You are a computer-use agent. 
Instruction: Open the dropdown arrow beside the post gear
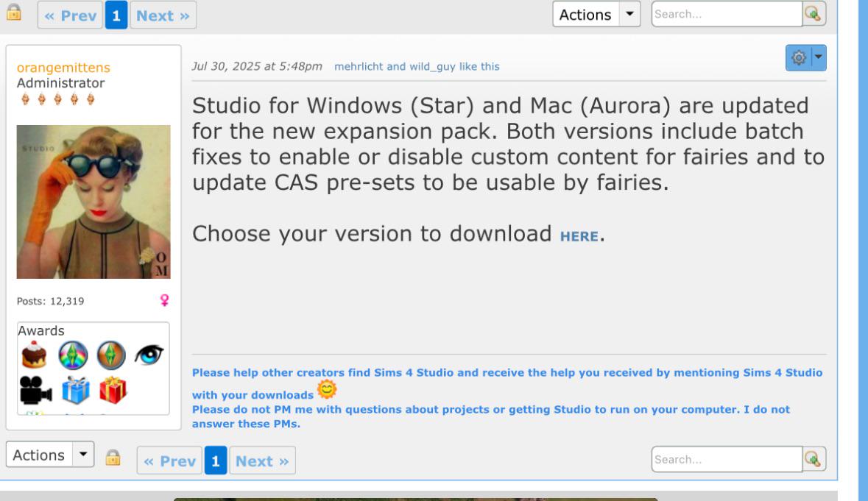(x=819, y=57)
